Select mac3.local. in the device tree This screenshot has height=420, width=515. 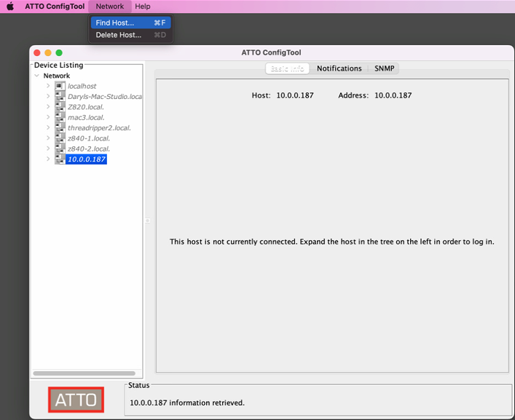pos(86,117)
